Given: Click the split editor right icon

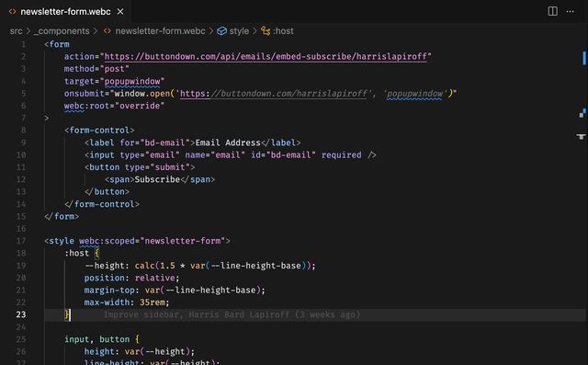Looking at the screenshot, I should coord(552,11).
